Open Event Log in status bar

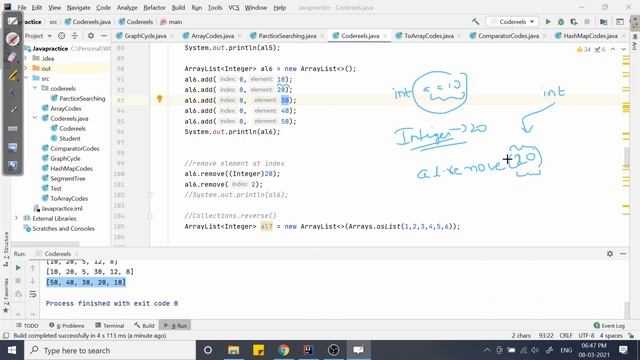609,325
